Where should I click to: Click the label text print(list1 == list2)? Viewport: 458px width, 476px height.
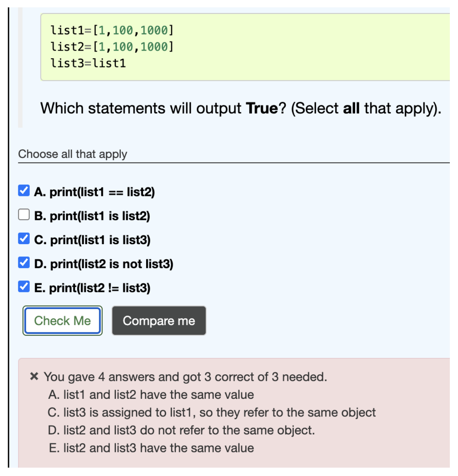(102, 192)
